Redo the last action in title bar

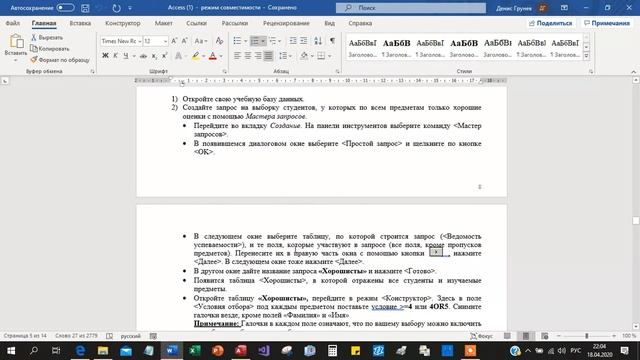pyautogui.click(x=117, y=8)
